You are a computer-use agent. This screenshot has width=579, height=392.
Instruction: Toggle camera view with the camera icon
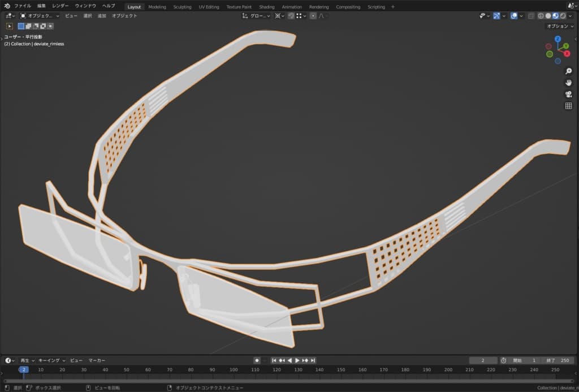click(x=568, y=94)
